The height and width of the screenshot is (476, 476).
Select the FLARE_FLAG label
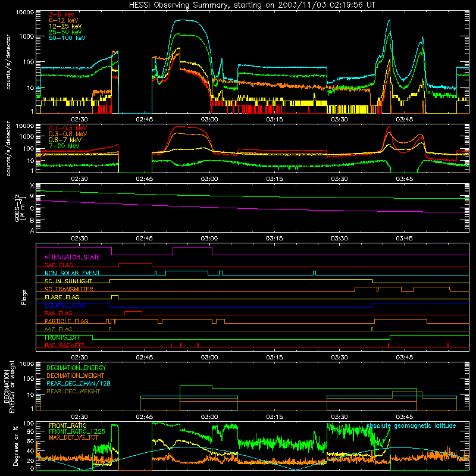[62, 297]
